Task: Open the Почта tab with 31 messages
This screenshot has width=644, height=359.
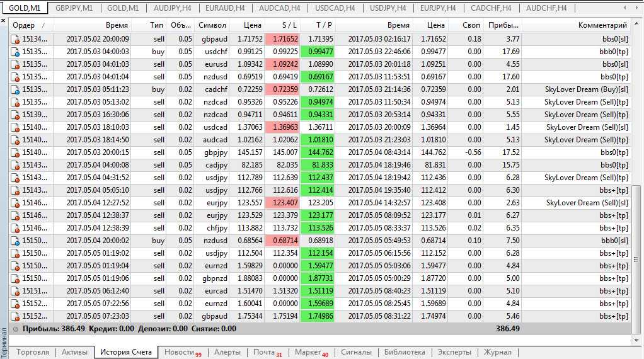Action: point(267,352)
